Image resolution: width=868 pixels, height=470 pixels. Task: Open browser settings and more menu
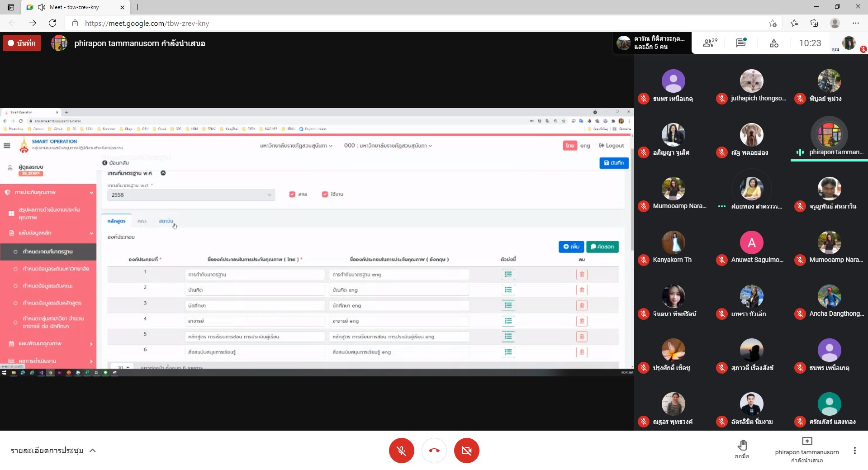pyautogui.click(x=855, y=23)
